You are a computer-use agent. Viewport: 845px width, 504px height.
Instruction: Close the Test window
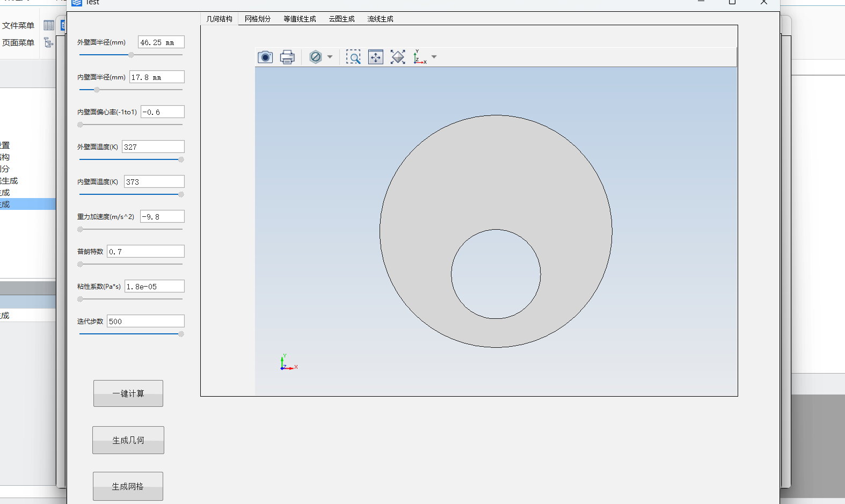764,2
